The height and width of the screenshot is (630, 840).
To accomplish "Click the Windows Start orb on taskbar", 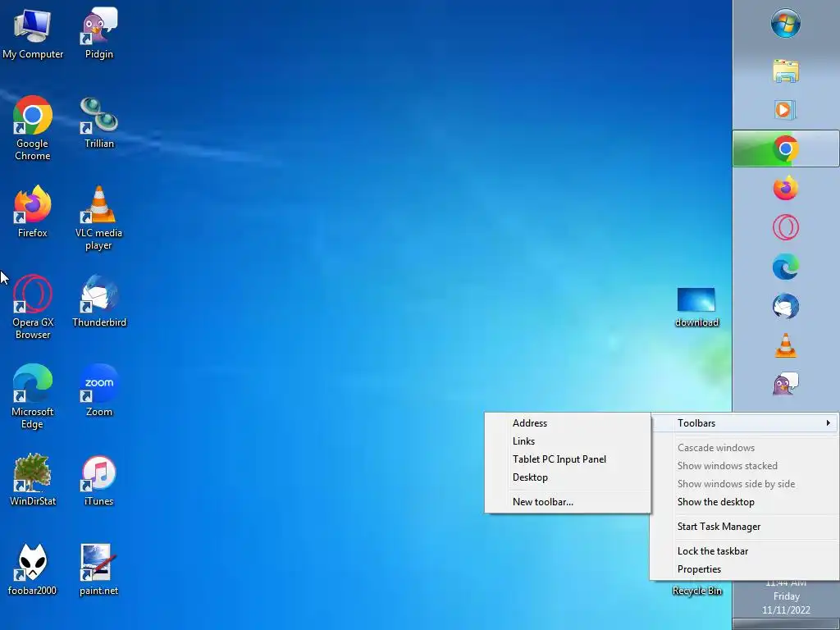I will (786, 24).
